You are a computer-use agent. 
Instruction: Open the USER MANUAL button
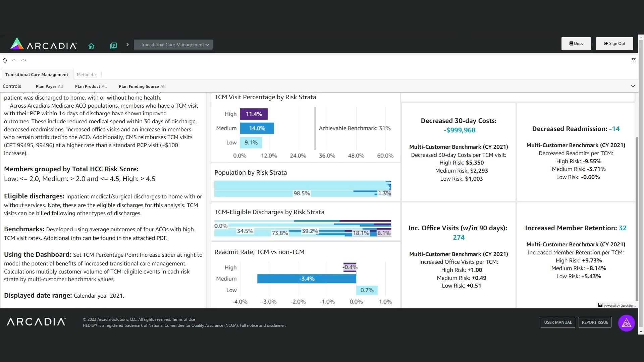(557, 322)
